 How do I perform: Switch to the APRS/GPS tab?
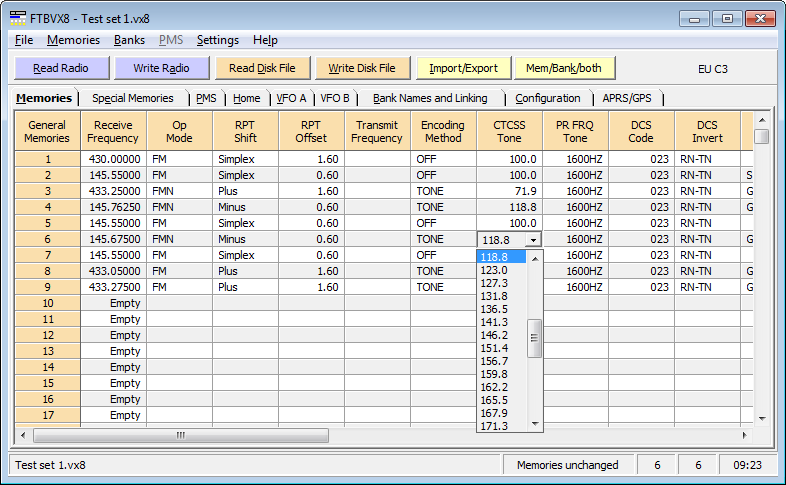[627, 98]
